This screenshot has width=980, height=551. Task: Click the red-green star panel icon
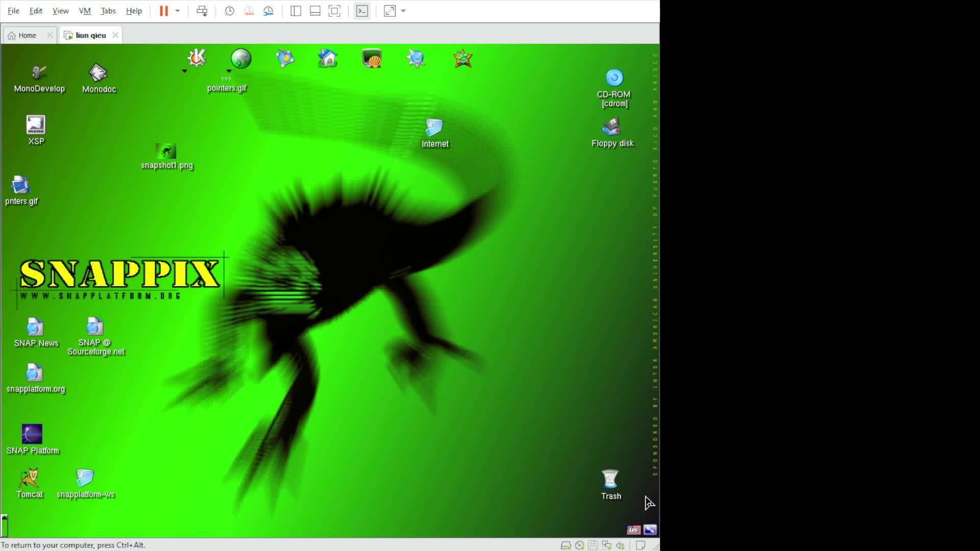(x=462, y=58)
